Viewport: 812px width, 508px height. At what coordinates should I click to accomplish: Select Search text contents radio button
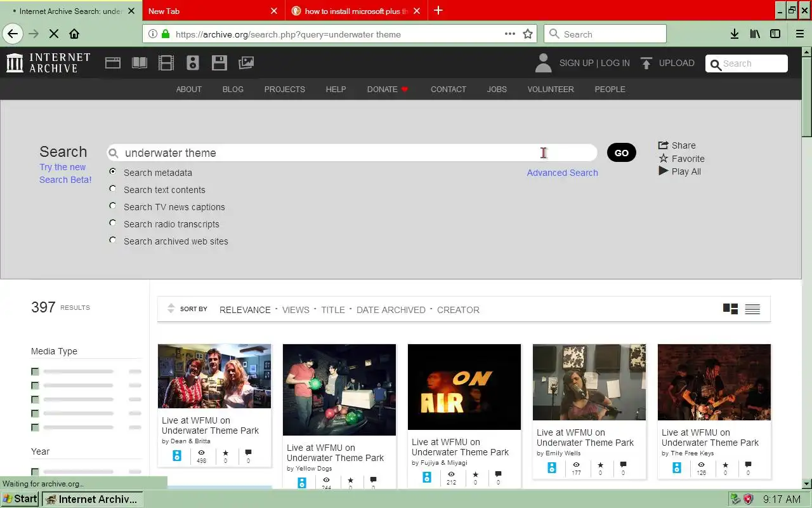[x=112, y=189]
